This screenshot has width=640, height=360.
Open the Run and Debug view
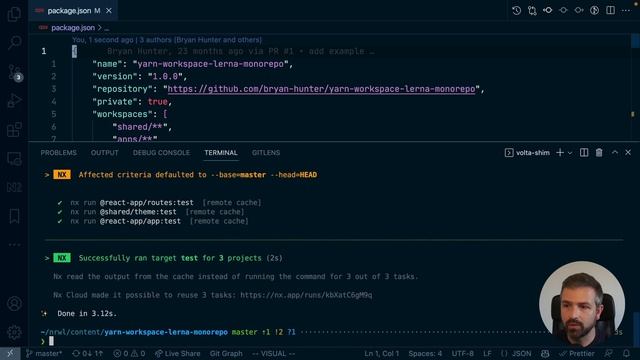tap(14, 100)
